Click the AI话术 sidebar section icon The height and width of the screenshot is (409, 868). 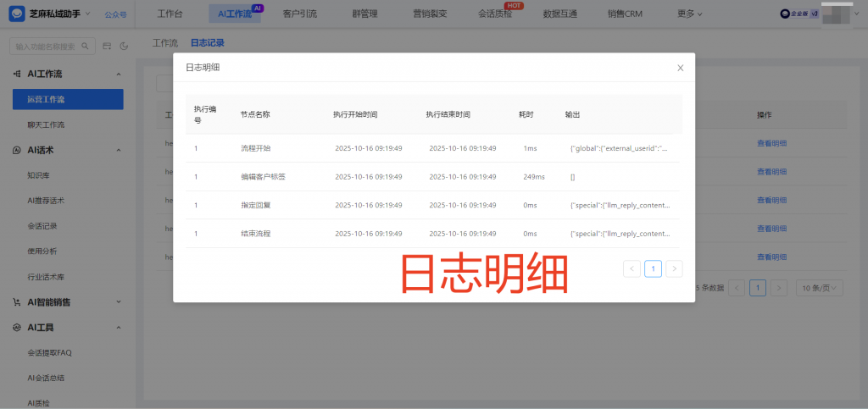(x=17, y=150)
